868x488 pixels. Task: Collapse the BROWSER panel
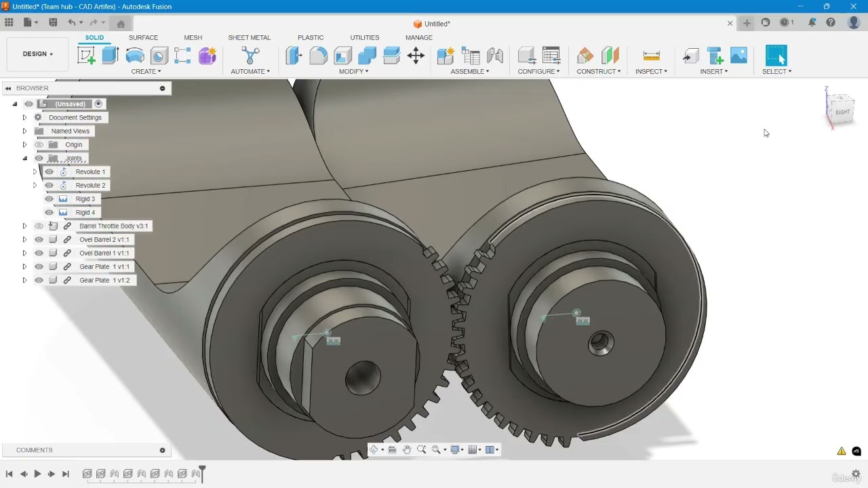[9, 88]
